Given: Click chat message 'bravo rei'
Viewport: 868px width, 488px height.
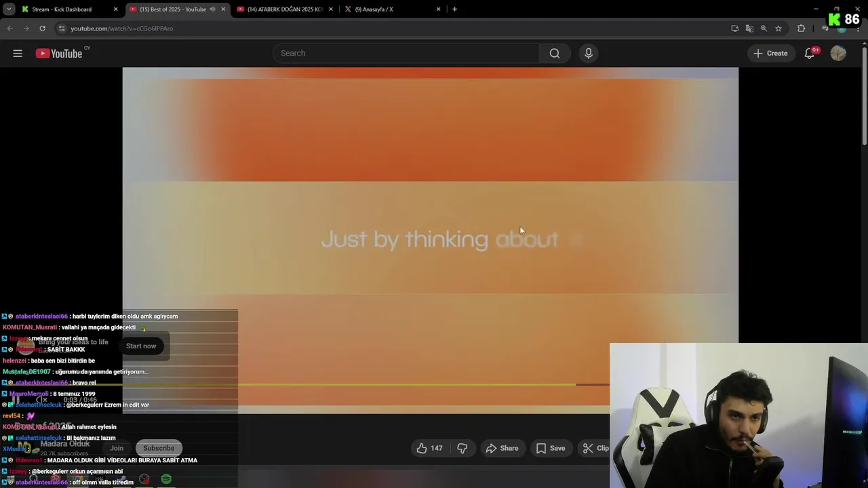Looking at the screenshot, I should [x=84, y=383].
